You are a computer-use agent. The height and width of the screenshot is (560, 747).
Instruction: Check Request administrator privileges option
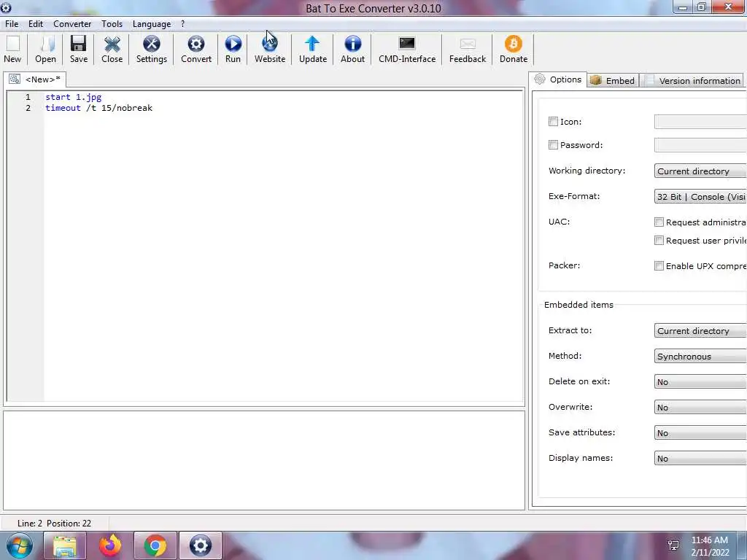[x=659, y=222]
